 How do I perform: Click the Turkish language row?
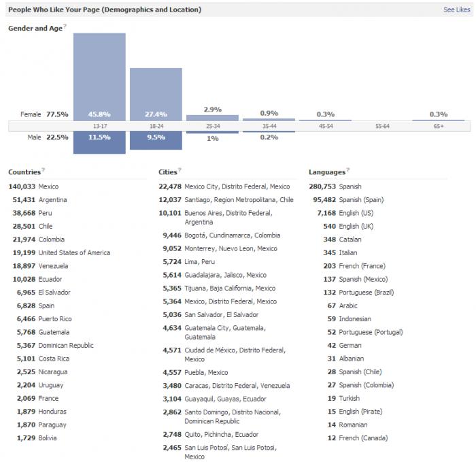pos(343,398)
